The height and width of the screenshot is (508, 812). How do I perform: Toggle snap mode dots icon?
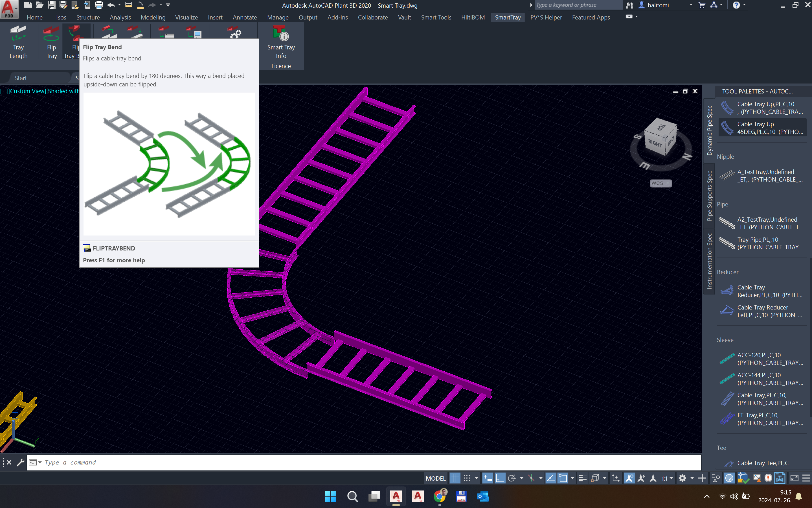tap(467, 478)
